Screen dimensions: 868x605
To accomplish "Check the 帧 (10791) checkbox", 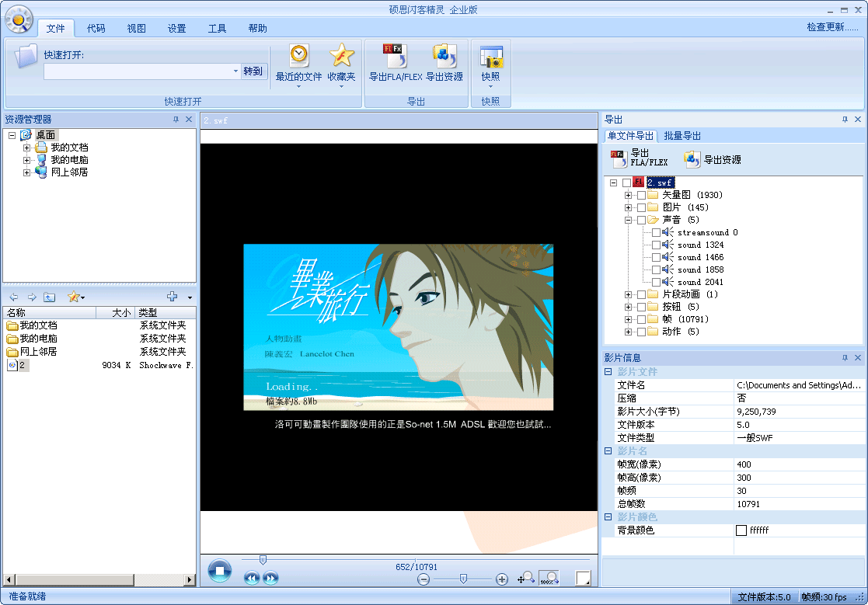I will 641,320.
